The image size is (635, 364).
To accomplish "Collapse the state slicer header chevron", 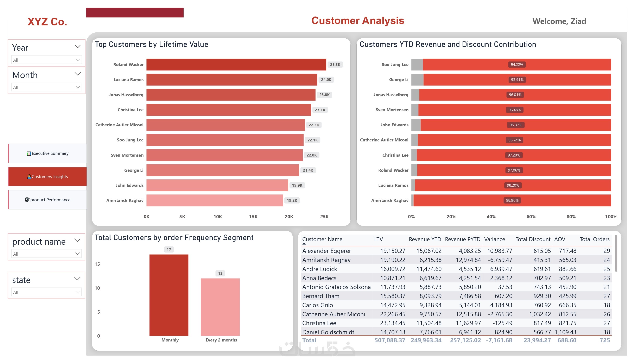I will click(x=77, y=279).
